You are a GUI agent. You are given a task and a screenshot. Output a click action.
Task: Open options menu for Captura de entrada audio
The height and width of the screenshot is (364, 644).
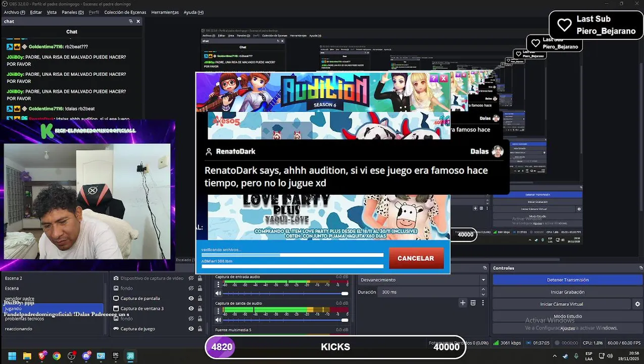click(218, 285)
